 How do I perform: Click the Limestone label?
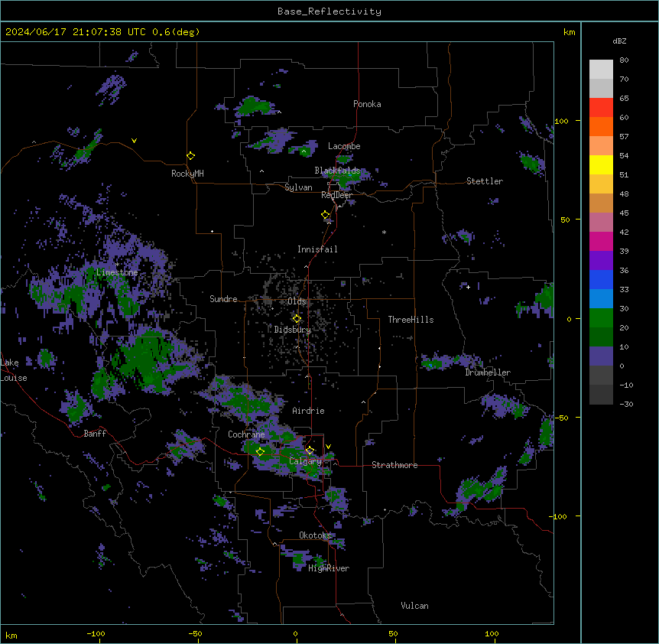tap(117, 272)
